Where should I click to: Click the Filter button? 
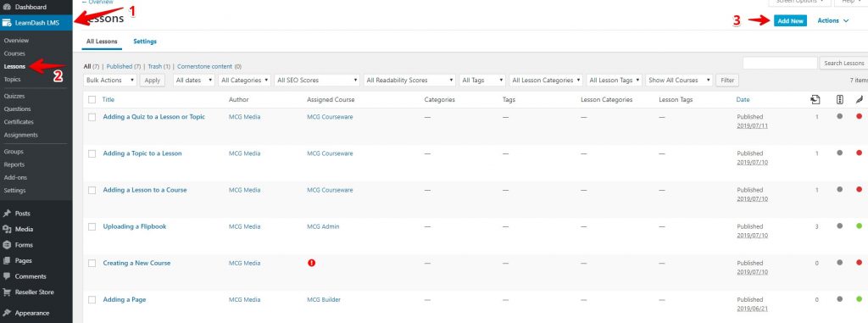727,81
